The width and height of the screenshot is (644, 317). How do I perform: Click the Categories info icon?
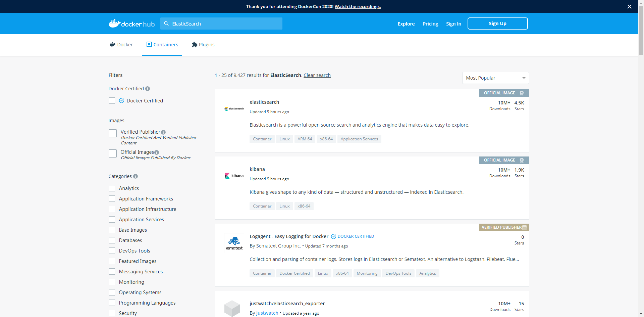[136, 176]
